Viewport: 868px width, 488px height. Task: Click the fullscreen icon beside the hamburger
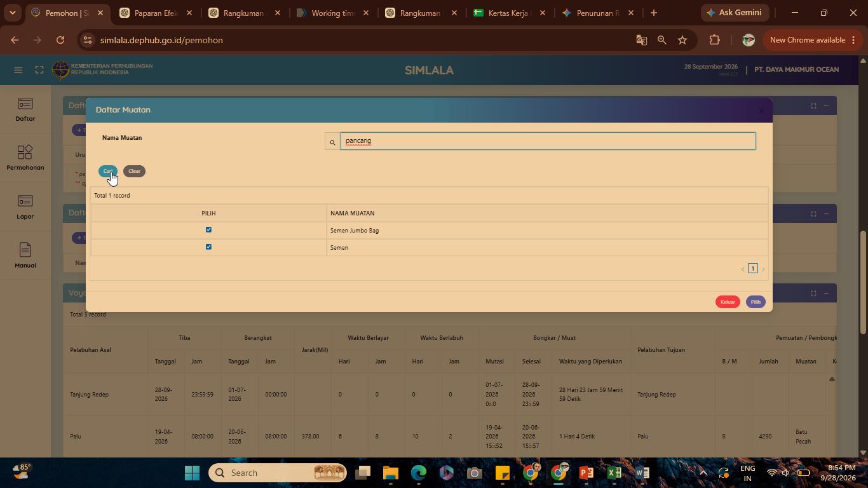(39, 70)
